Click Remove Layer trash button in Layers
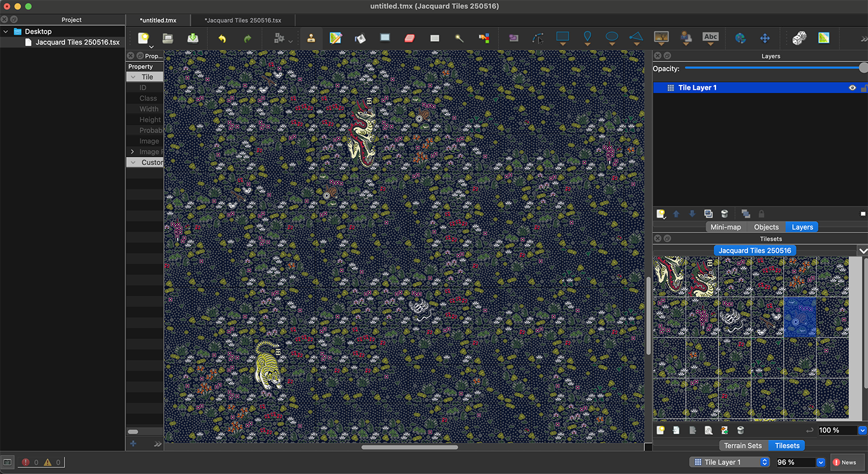 click(725, 214)
